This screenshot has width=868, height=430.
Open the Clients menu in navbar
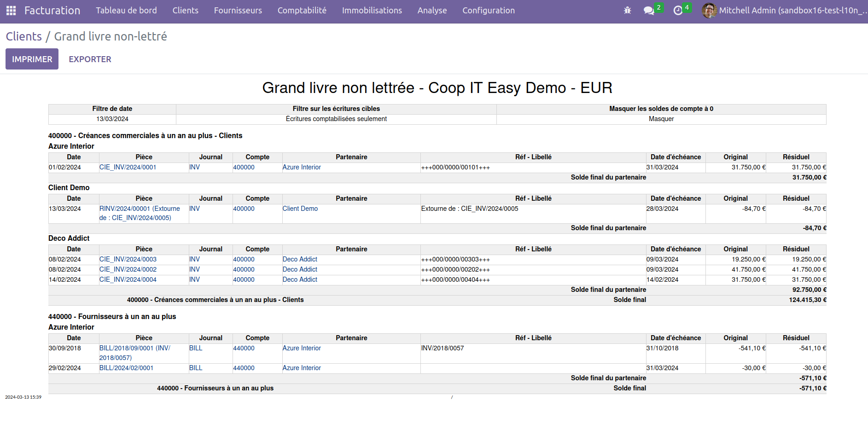point(186,10)
